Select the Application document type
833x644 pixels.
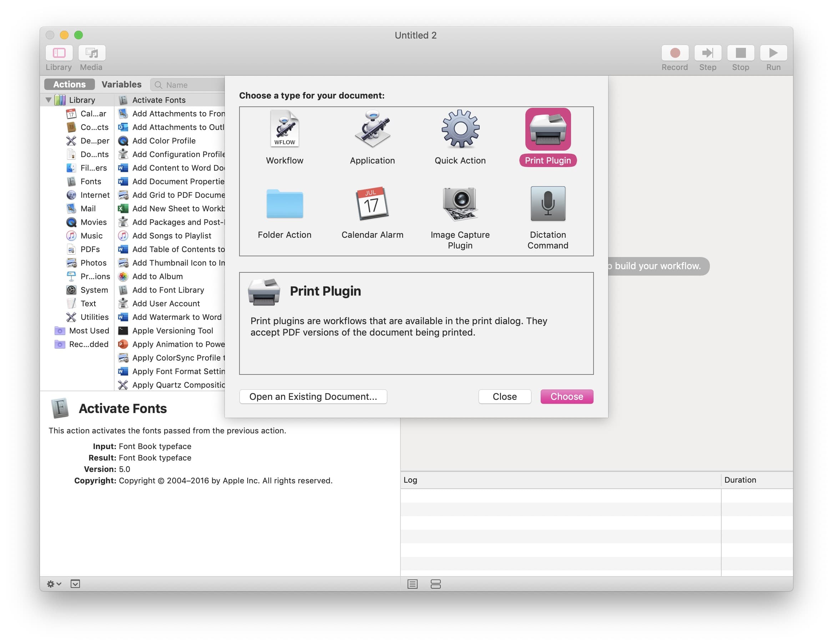[x=372, y=137]
